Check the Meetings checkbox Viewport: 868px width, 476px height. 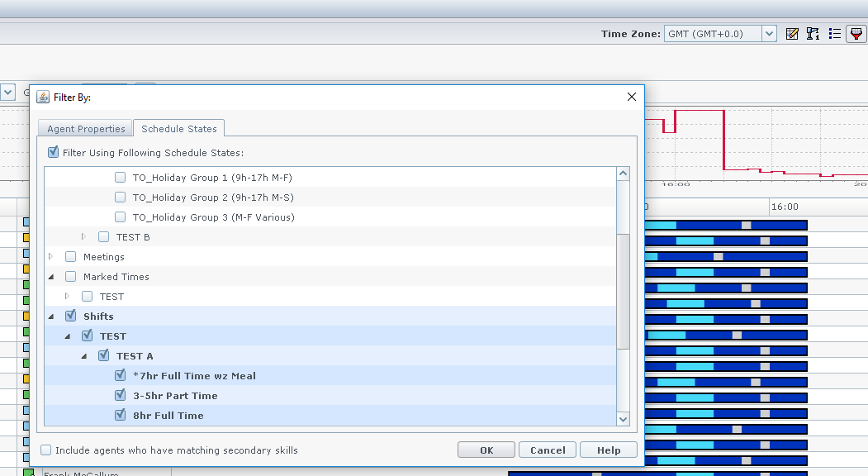click(x=70, y=256)
